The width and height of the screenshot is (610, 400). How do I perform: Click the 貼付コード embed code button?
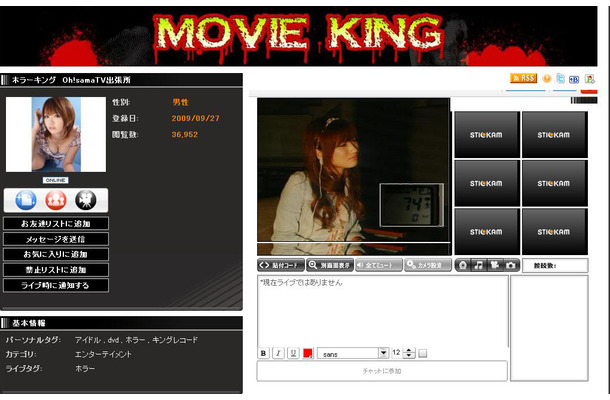point(281,265)
